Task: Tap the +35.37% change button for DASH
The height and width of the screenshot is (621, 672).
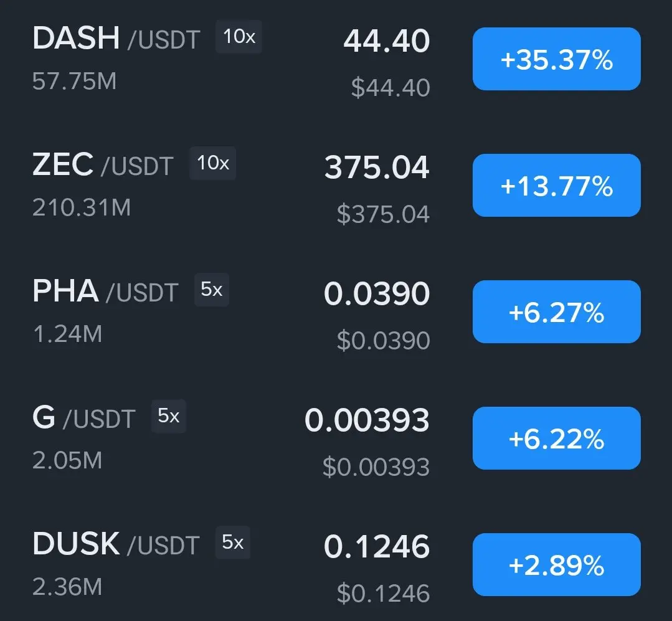Action: click(x=556, y=59)
